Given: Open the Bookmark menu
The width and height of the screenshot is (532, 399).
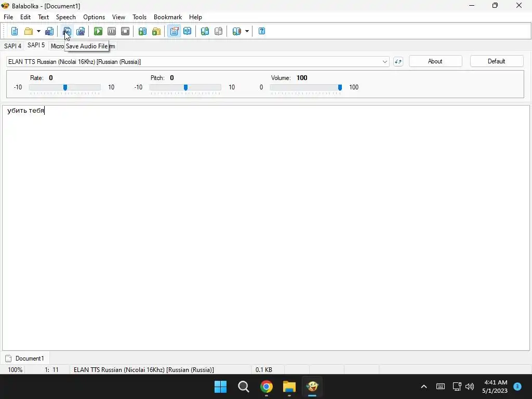Looking at the screenshot, I should 168,17.
